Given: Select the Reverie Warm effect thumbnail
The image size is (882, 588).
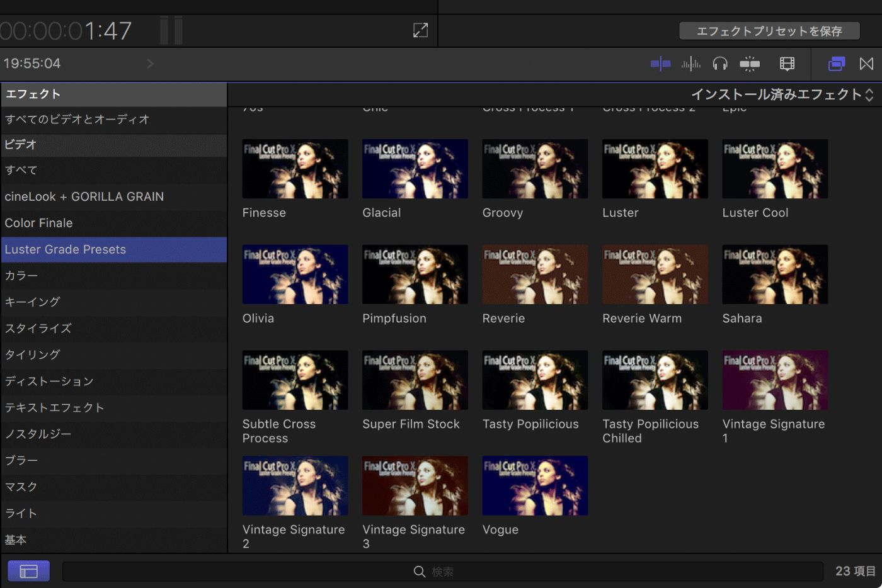Looking at the screenshot, I should coord(655,274).
